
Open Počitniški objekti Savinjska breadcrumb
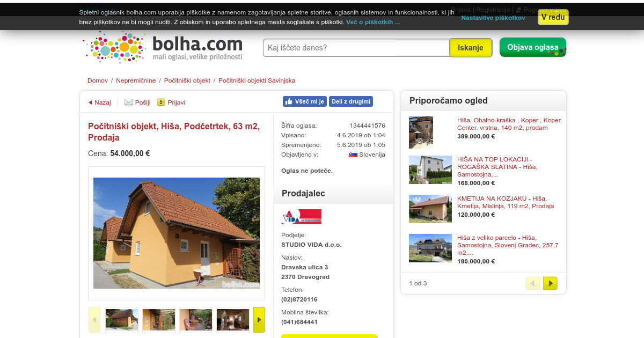[257, 80]
